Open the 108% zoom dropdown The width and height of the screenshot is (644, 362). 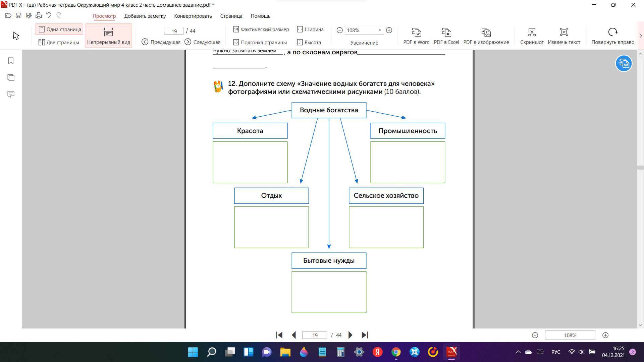point(380,30)
